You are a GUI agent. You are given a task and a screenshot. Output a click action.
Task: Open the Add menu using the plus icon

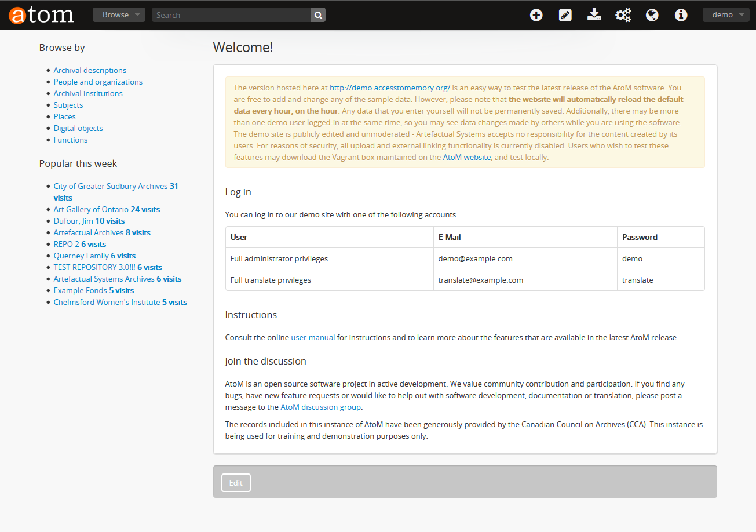pyautogui.click(x=536, y=14)
